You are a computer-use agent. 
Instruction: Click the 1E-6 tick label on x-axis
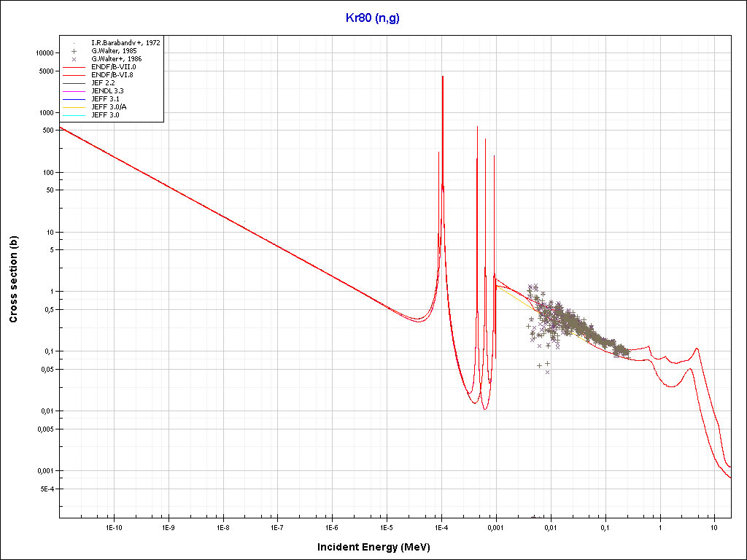332,526
